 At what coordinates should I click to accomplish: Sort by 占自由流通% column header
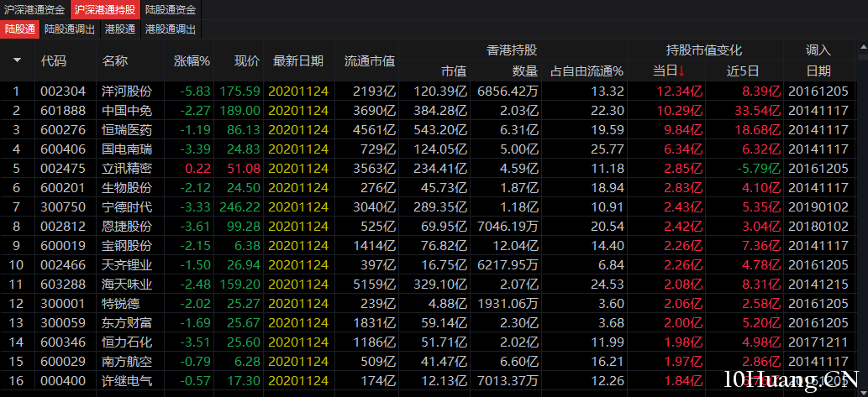pyautogui.click(x=587, y=71)
